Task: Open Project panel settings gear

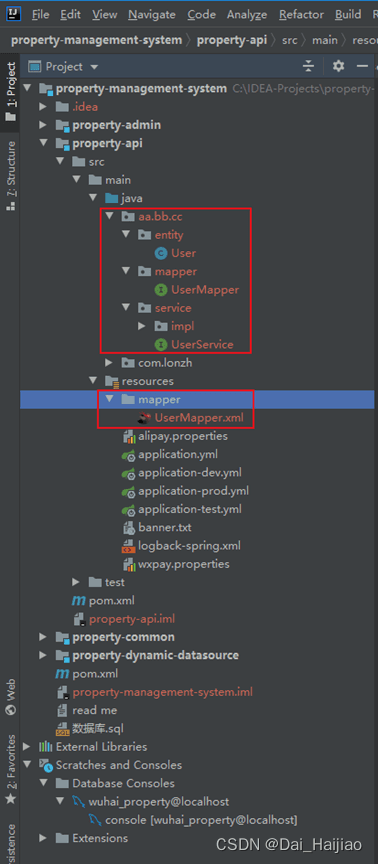Action: 338,67
